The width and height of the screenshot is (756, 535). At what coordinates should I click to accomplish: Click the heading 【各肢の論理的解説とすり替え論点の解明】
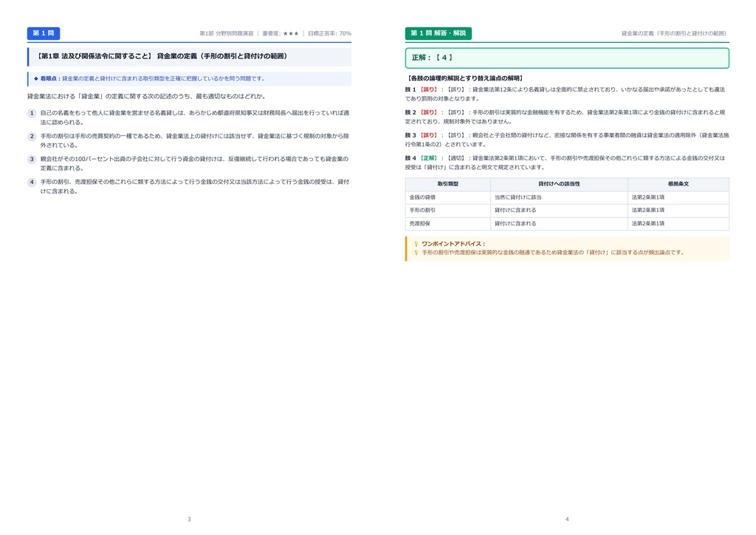pyautogui.click(x=465, y=78)
